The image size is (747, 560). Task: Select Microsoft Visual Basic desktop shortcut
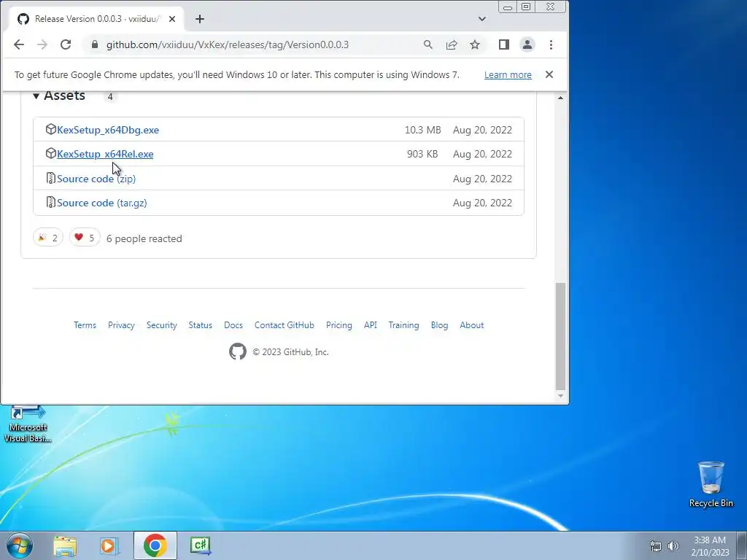tap(28, 424)
